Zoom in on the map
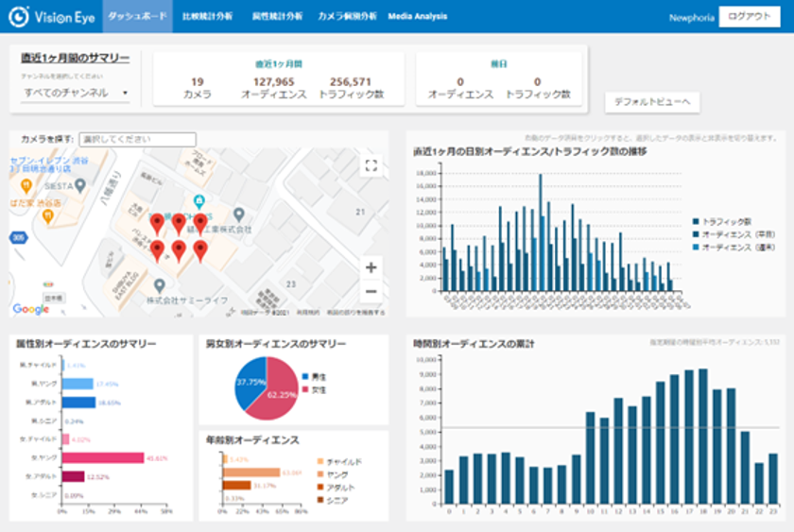Screen dimensions: 794x532 tap(371, 267)
